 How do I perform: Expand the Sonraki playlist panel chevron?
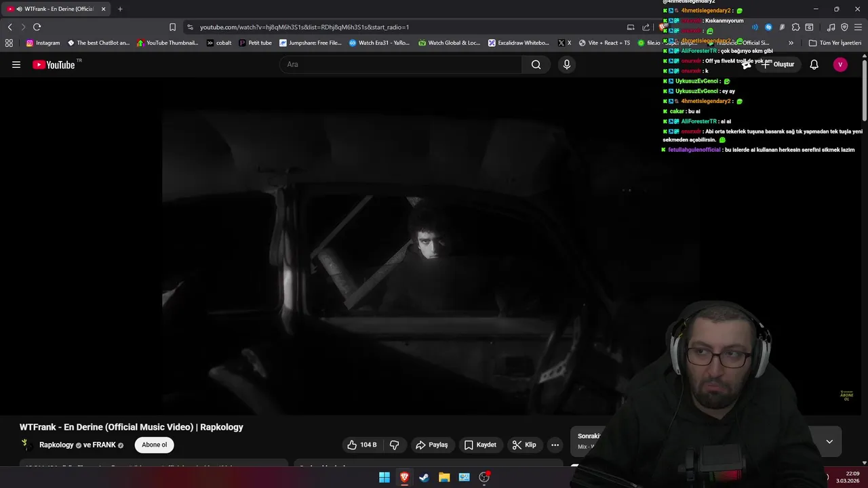[x=829, y=442]
